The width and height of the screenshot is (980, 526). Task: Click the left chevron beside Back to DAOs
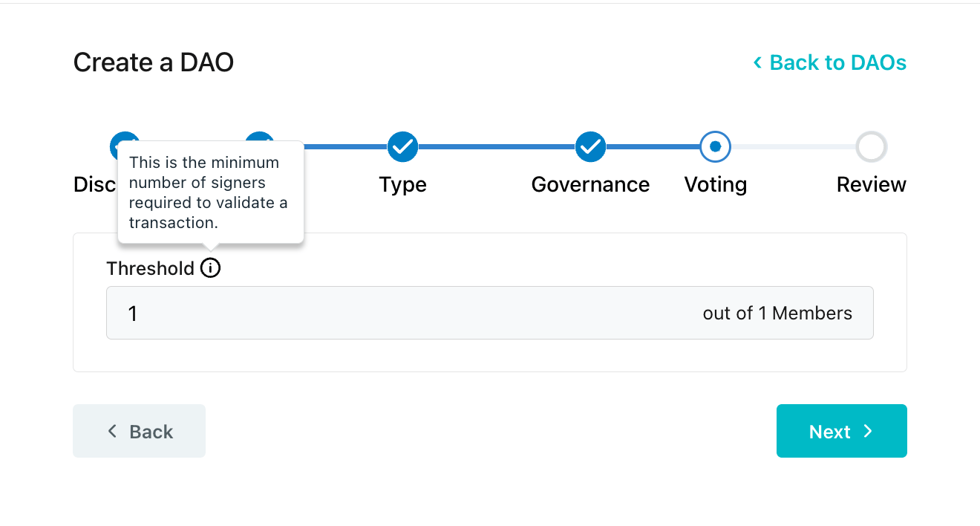click(x=757, y=62)
